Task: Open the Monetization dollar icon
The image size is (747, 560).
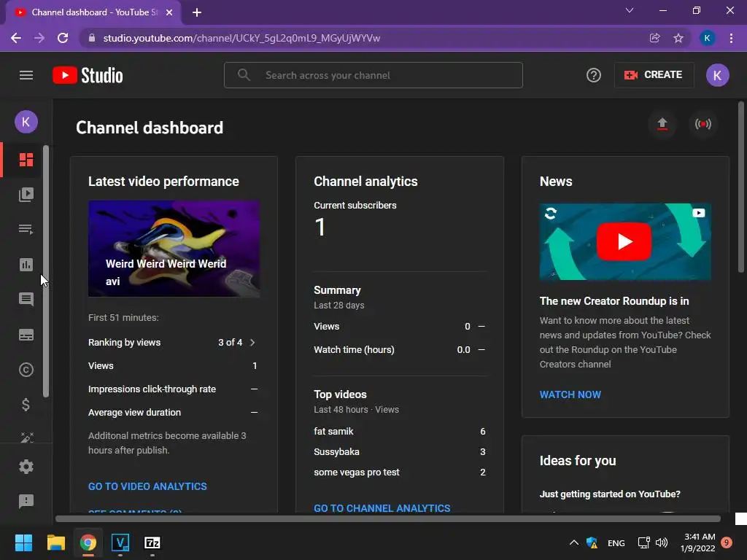Action: (26, 405)
